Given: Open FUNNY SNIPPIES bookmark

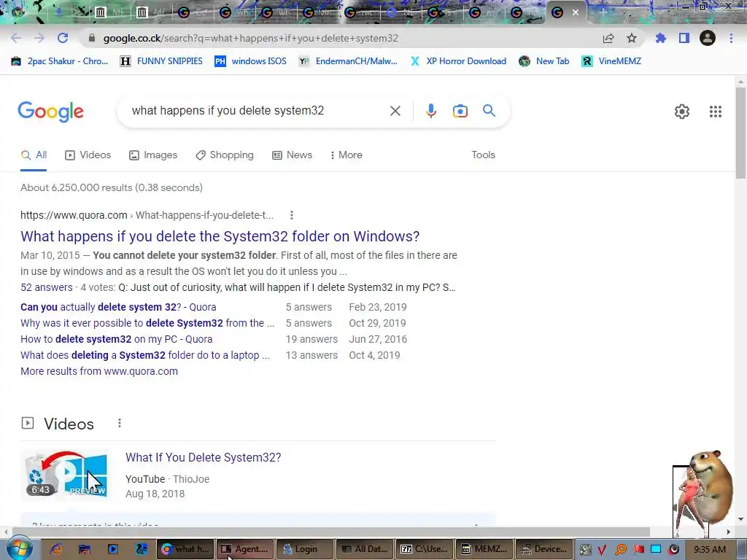Looking at the screenshot, I should 161,61.
